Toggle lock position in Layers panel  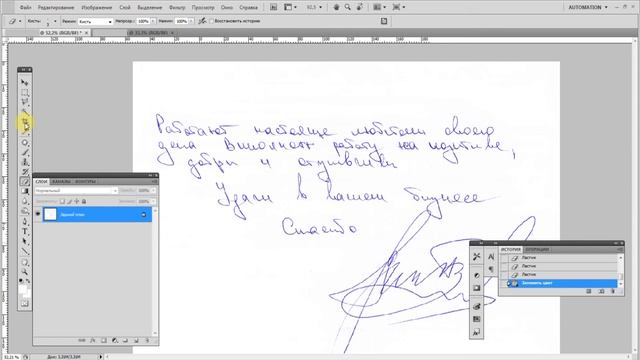coord(77,201)
